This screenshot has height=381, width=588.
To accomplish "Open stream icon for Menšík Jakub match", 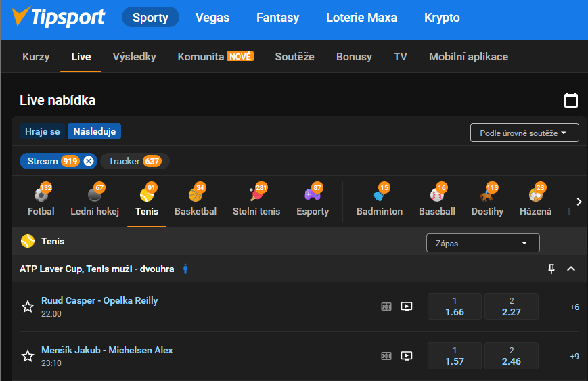I will (407, 356).
